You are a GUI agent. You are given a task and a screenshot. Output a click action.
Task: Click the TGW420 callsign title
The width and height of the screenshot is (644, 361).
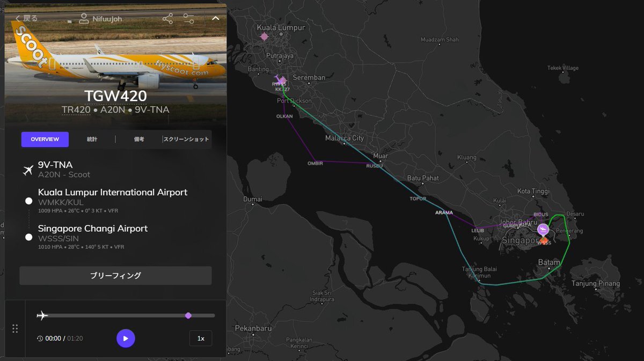[115, 95]
